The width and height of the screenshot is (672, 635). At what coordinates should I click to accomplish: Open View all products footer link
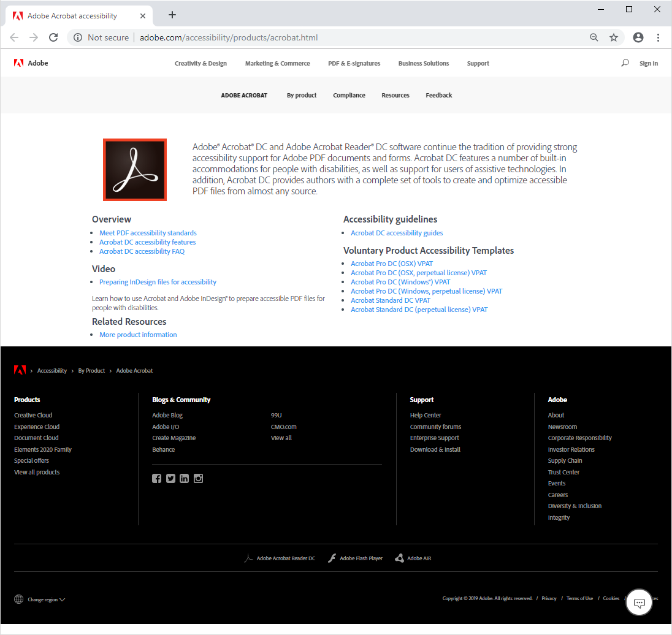click(x=36, y=472)
